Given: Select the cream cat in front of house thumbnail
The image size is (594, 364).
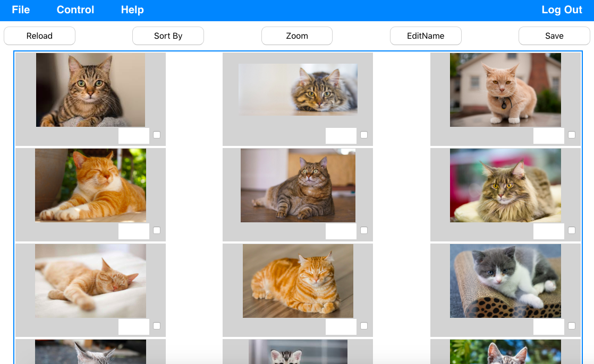Looking at the screenshot, I should (x=505, y=90).
